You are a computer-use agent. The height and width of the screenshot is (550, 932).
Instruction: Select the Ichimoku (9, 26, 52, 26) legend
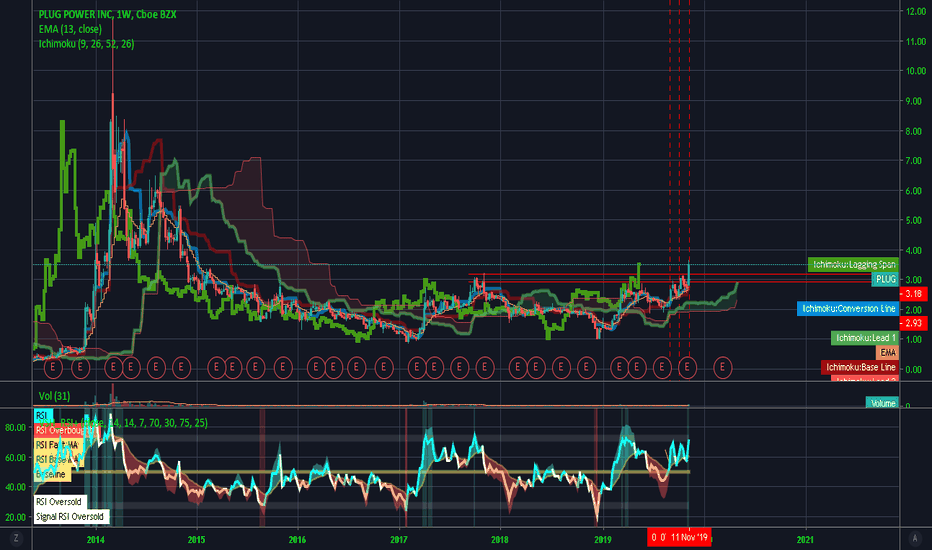86,43
